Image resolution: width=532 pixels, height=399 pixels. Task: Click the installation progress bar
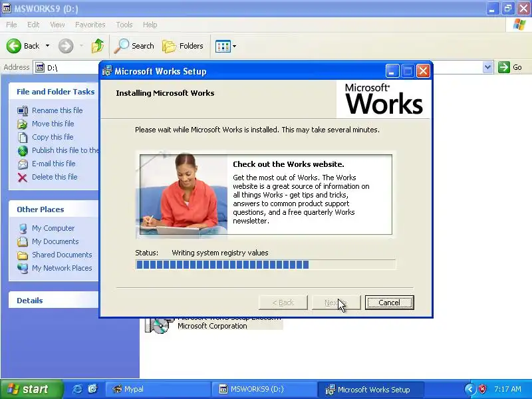click(x=265, y=265)
